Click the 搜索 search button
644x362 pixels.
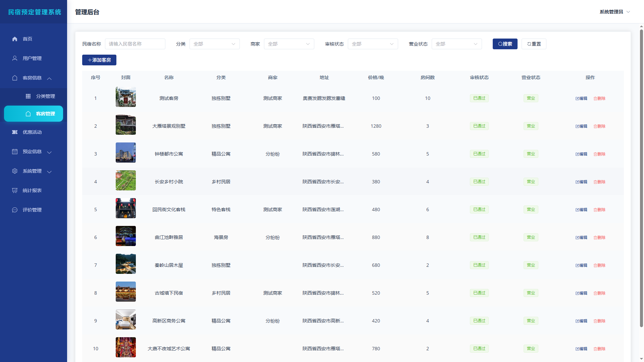(x=505, y=44)
